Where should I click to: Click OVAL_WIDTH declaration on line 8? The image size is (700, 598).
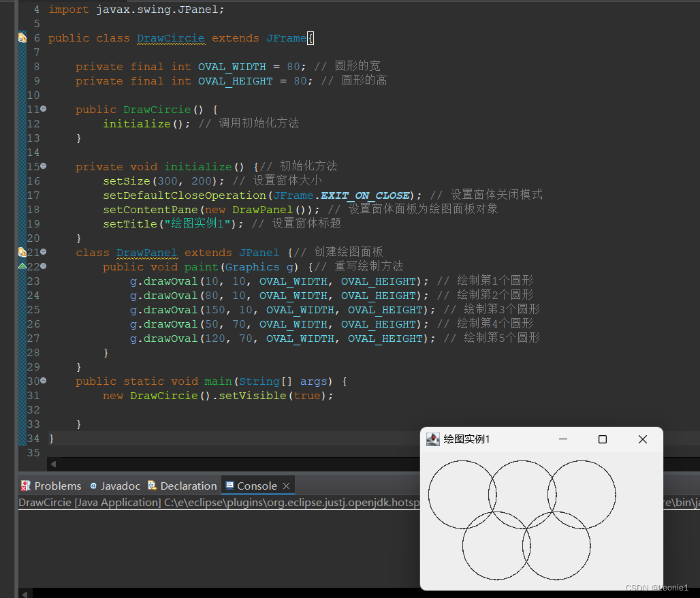click(232, 67)
